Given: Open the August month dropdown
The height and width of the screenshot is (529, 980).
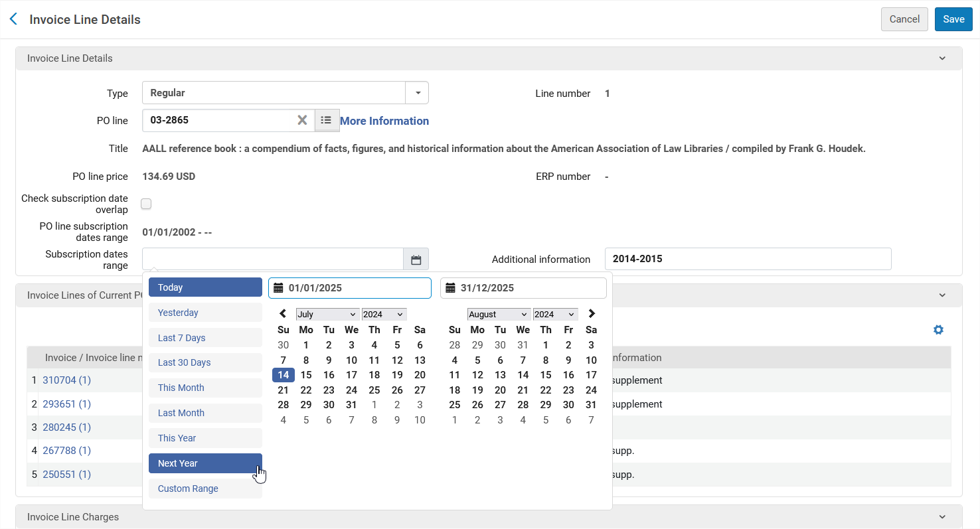Looking at the screenshot, I should [499, 315].
